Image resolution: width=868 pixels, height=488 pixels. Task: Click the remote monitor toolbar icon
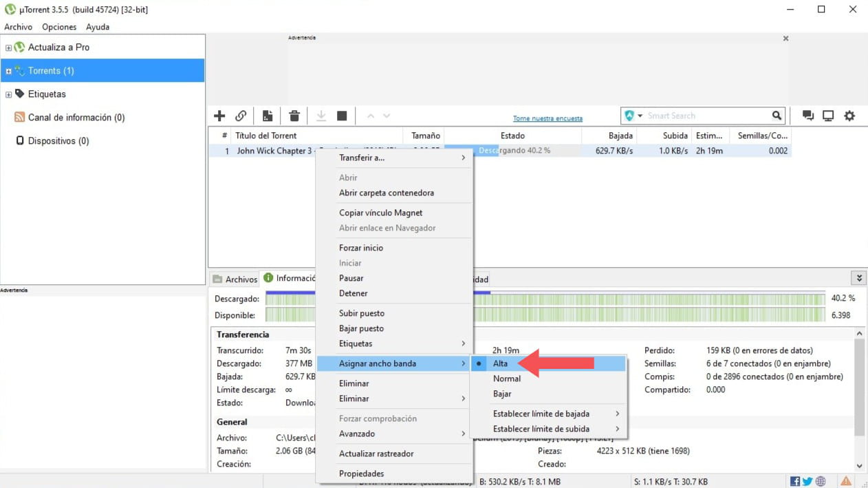[828, 116]
